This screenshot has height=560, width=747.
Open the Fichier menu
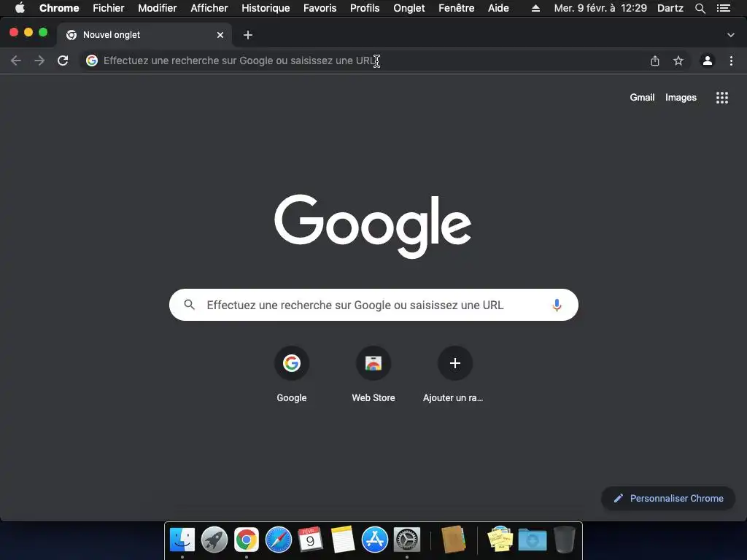coord(109,8)
